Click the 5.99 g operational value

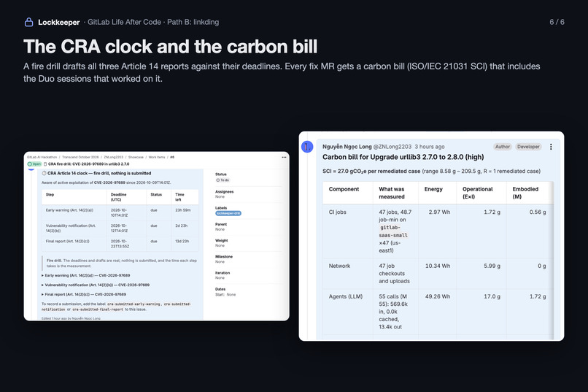click(492, 266)
